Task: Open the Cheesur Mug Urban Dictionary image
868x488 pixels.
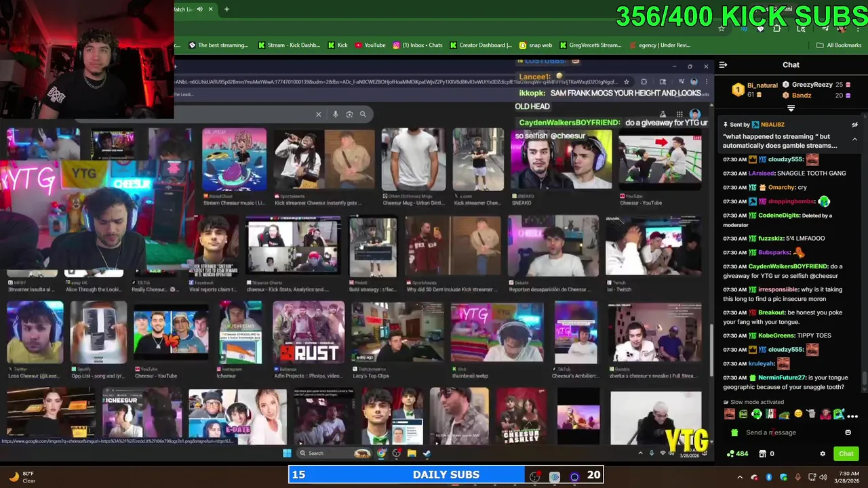Action: point(413,159)
